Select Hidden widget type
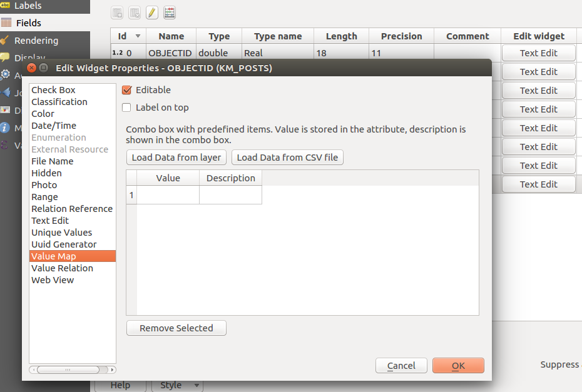Viewport: 582px width, 392px height. [73, 173]
